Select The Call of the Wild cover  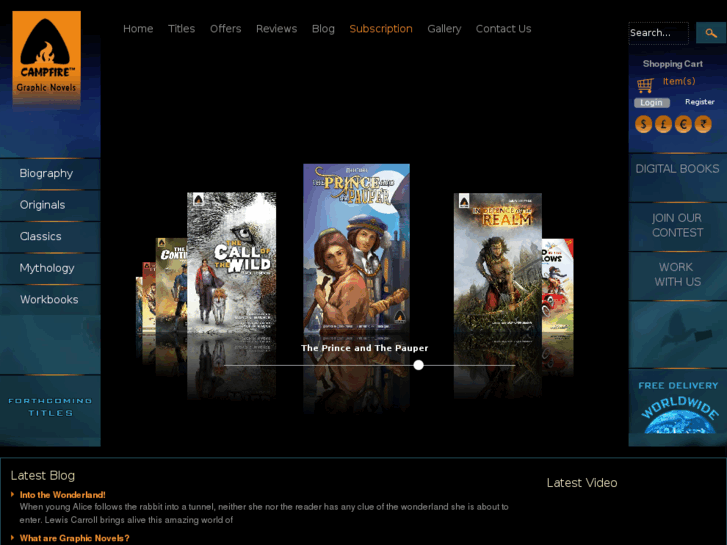pyautogui.click(x=231, y=263)
